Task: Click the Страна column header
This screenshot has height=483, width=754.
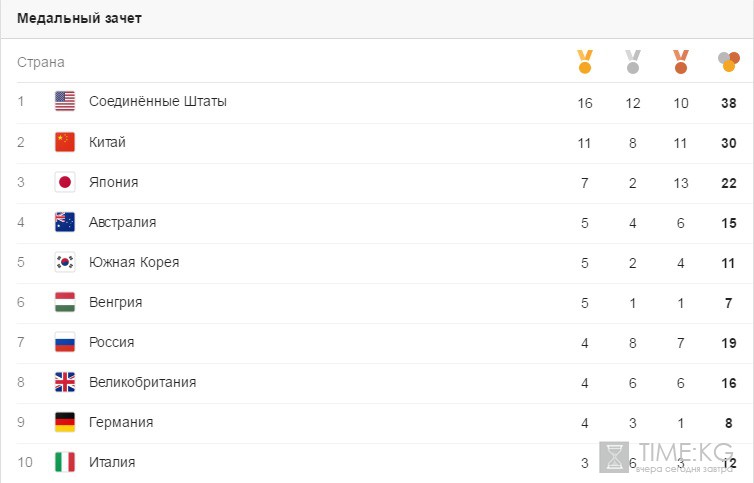Action: pyautogui.click(x=41, y=62)
